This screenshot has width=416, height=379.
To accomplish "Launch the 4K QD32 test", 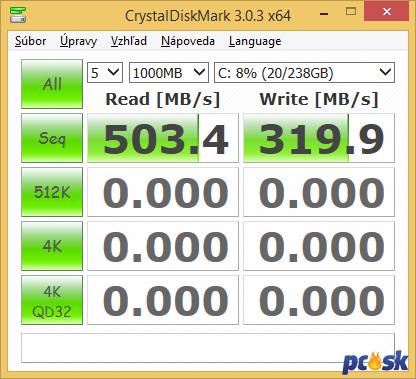I will [x=52, y=300].
